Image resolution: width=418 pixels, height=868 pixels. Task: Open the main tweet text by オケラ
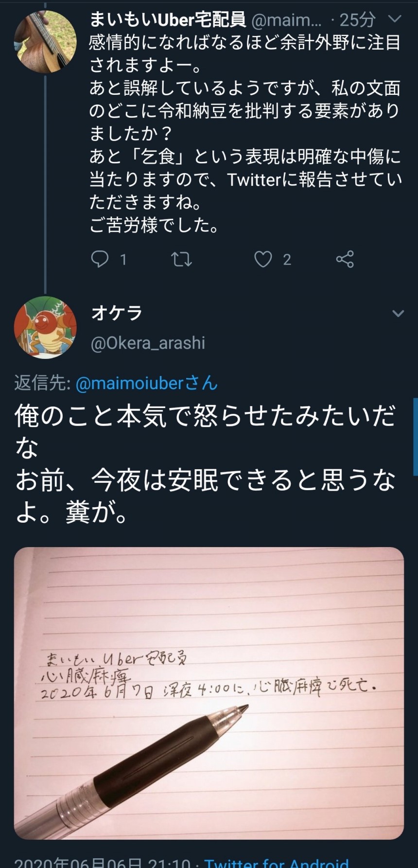[x=205, y=463]
